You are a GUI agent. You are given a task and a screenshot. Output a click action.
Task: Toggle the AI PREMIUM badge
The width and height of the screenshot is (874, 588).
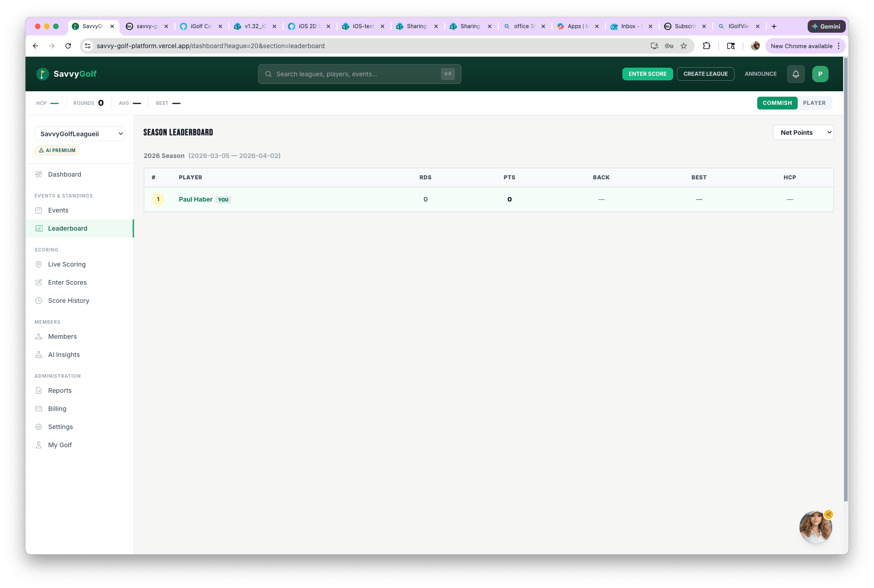[x=57, y=150]
